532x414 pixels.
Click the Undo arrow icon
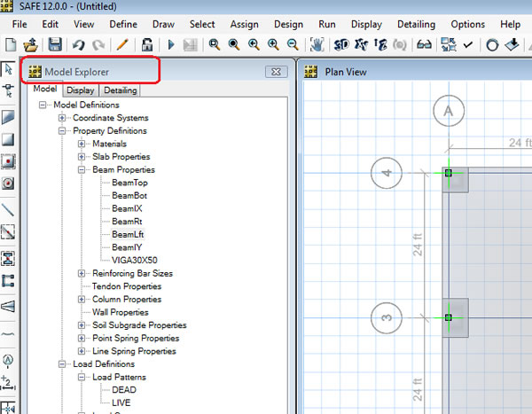tap(79, 43)
